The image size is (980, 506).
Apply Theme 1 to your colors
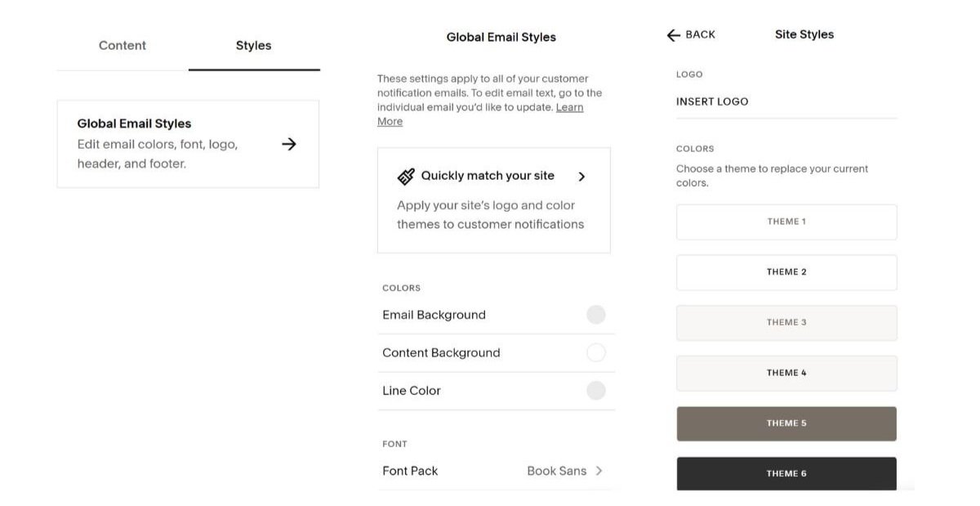click(786, 221)
